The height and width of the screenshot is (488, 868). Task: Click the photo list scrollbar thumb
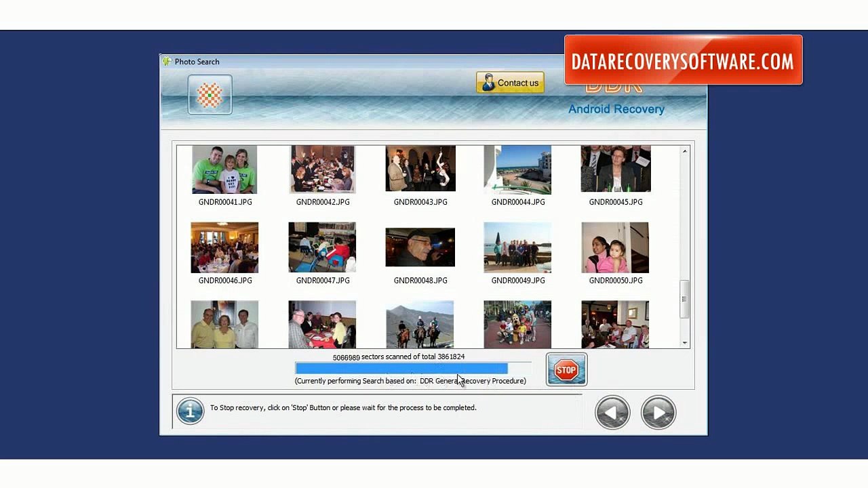(684, 299)
